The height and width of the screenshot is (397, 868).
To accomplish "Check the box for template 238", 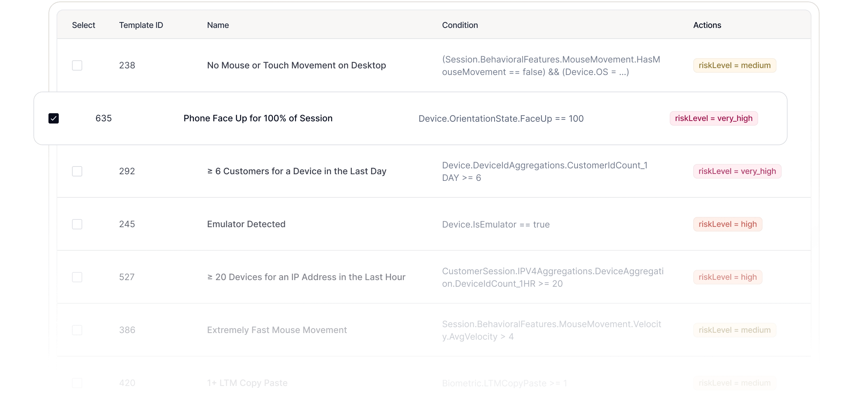I will point(77,65).
